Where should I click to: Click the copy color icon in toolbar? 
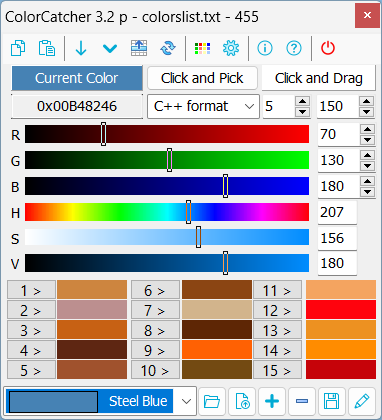click(x=18, y=48)
